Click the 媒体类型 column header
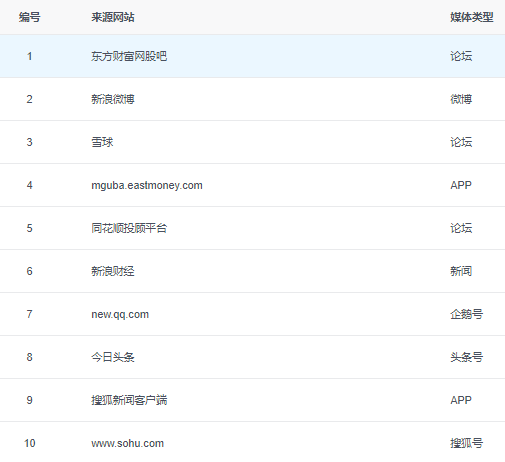Screen dimensions: 505x462 pos(472,17)
